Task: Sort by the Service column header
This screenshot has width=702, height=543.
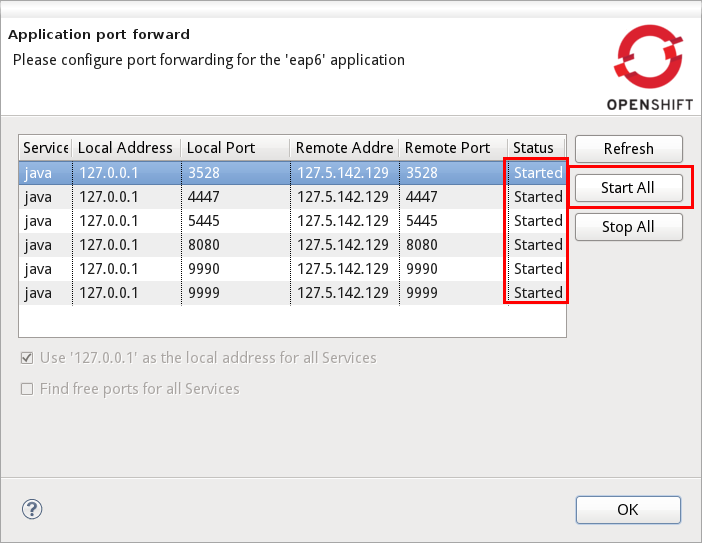Action: [x=45, y=148]
